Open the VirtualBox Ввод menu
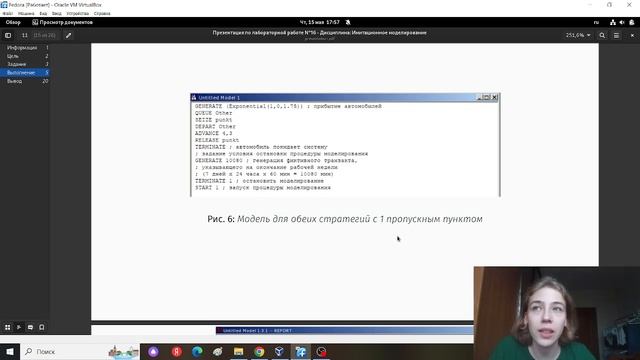640x360 pixels. 57,13
